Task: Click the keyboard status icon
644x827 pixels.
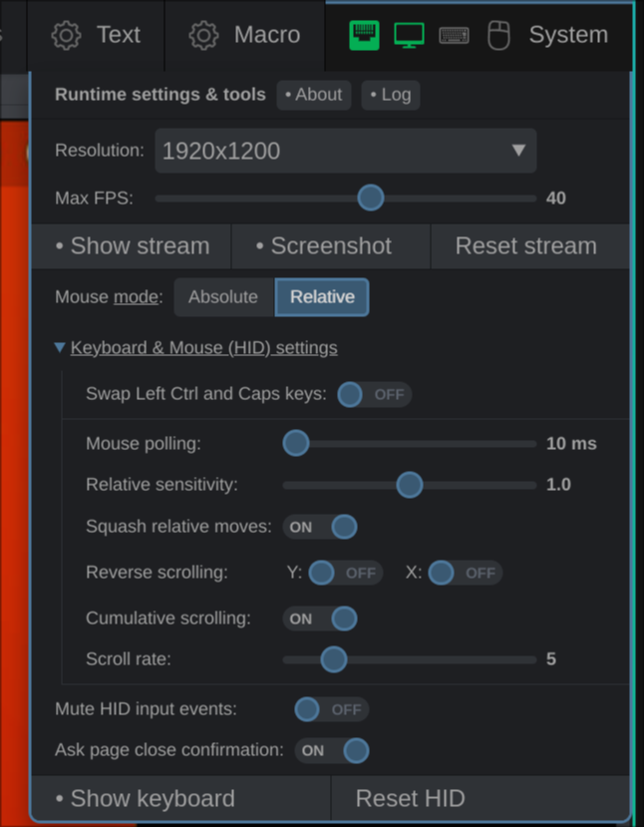Action: point(454,35)
